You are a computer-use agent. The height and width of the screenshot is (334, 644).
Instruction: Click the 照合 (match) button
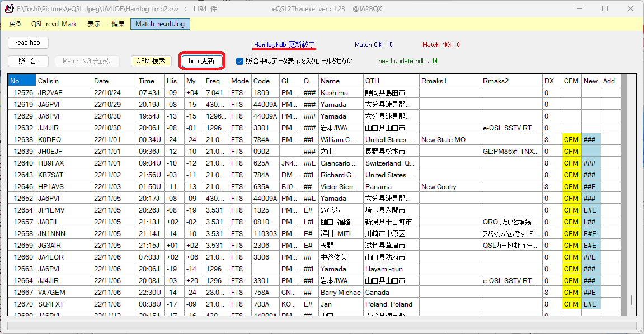point(27,61)
